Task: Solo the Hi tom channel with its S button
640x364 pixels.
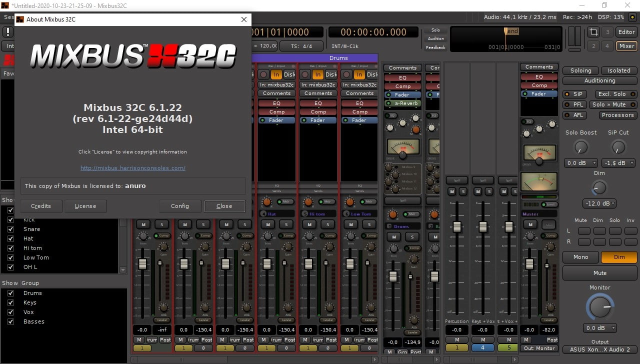Action: coord(327,224)
